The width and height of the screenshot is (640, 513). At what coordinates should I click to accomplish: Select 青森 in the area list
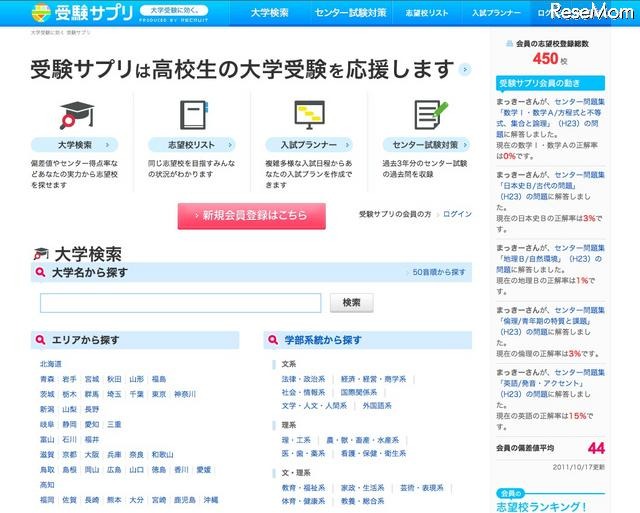(x=47, y=379)
